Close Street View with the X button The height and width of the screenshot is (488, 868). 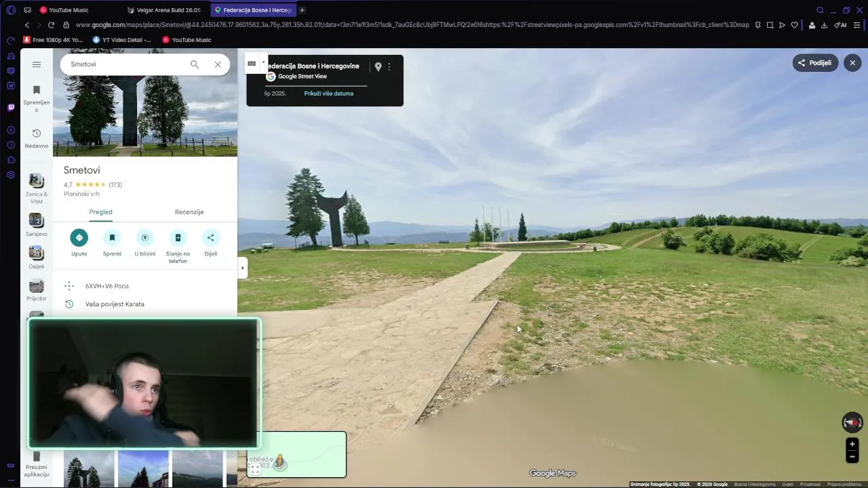(852, 63)
